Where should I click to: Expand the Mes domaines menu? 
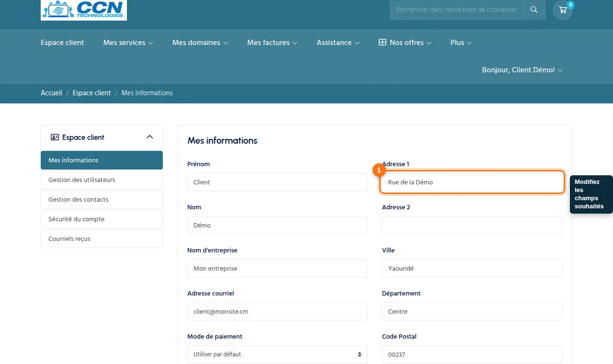pos(200,43)
